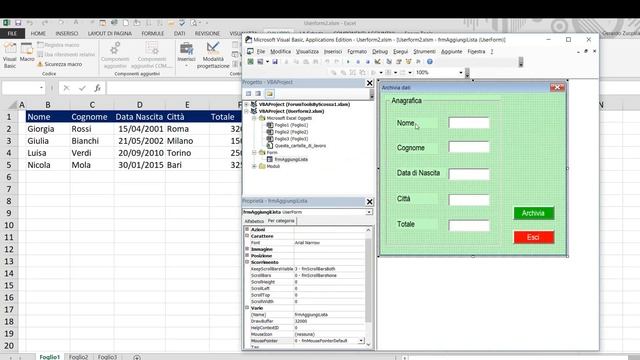Click the Totale text box on form

pos(469,225)
